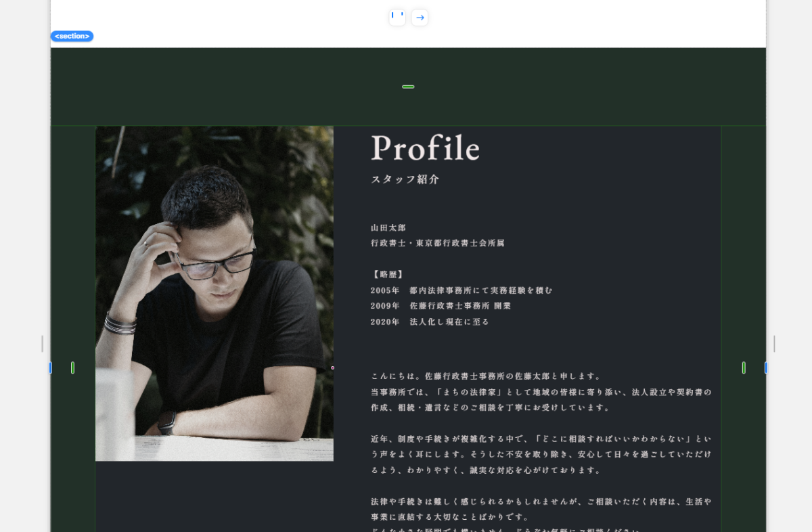The width and height of the screenshot is (812, 532).
Task: Click the こんにちは greeting paragraph
Action: (x=541, y=391)
